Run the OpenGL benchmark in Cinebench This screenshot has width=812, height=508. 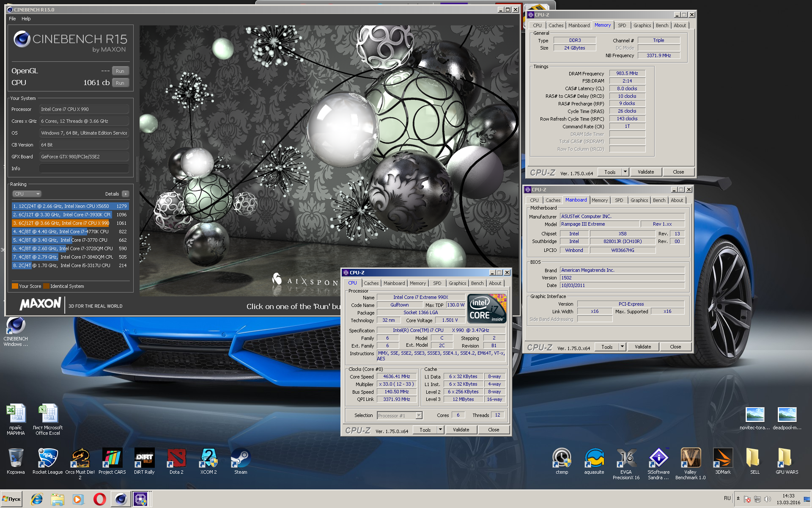(120, 71)
